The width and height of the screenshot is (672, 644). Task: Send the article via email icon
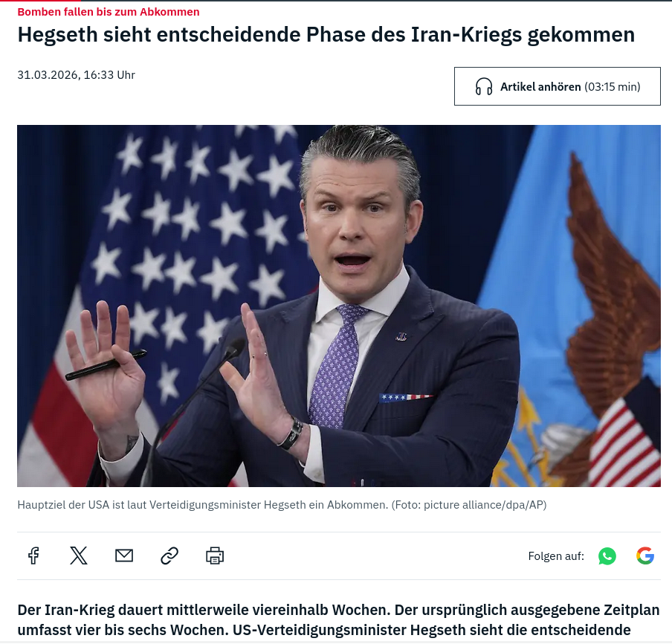click(x=124, y=556)
